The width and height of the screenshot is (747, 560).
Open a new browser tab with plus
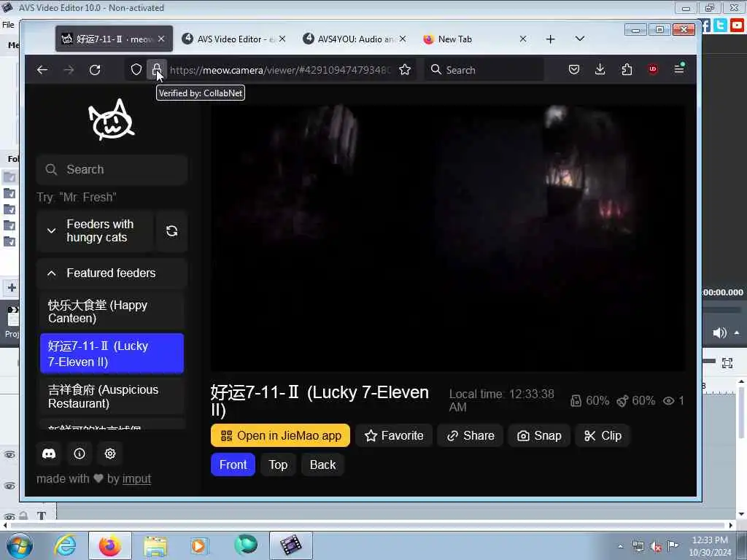(550, 39)
